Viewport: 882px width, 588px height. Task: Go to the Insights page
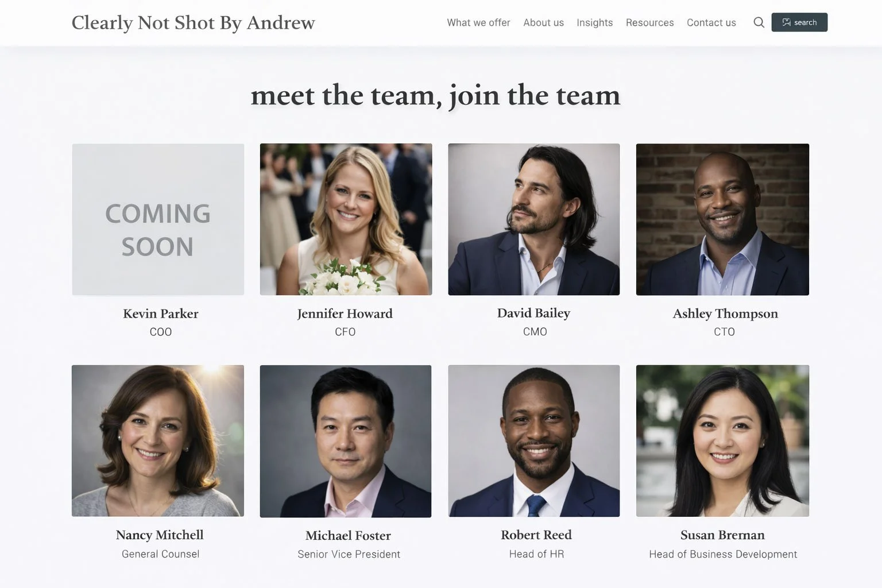click(594, 22)
